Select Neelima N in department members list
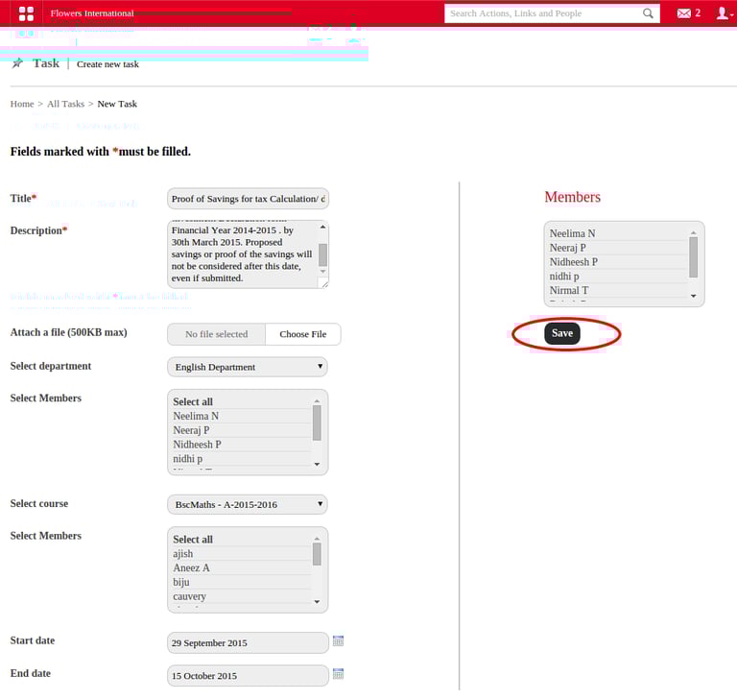Viewport: 737px width, 700px height. pos(242,416)
